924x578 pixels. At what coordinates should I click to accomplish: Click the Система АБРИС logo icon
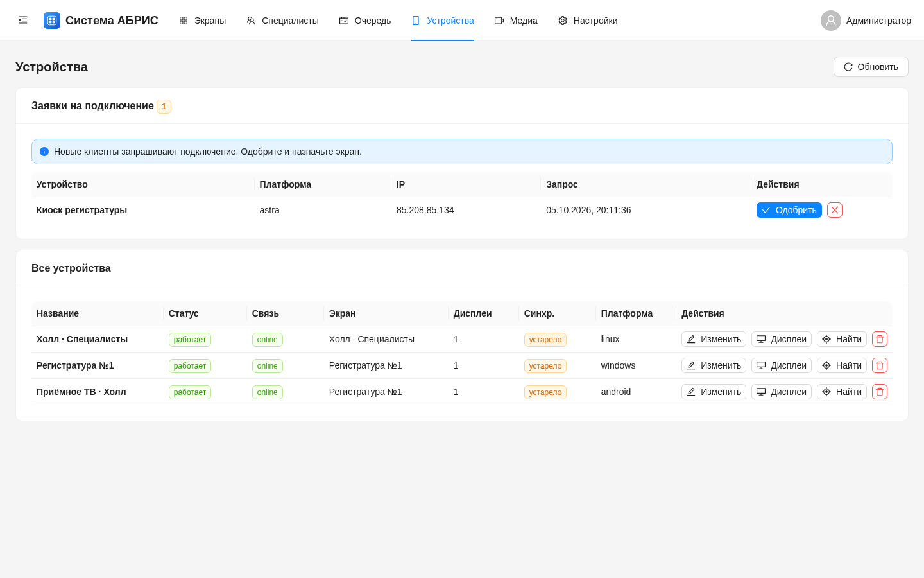(x=52, y=21)
